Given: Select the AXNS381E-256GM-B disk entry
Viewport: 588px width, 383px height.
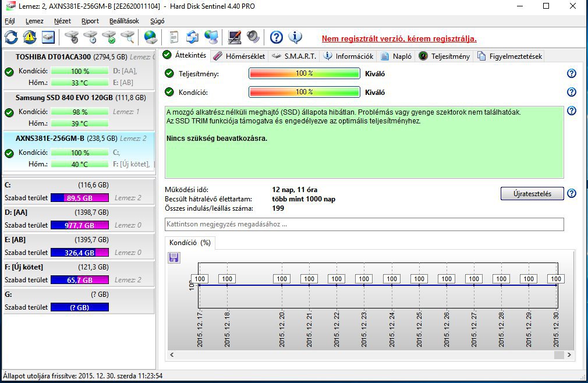Looking at the screenshot, I should tap(79, 151).
